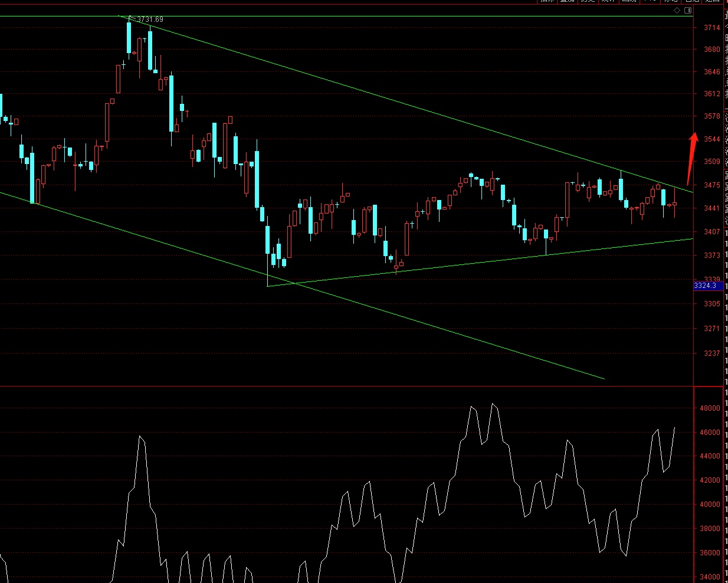Viewport: 728px width, 583px height.
Task: Select the 3373 price axis value
Action: click(x=711, y=256)
